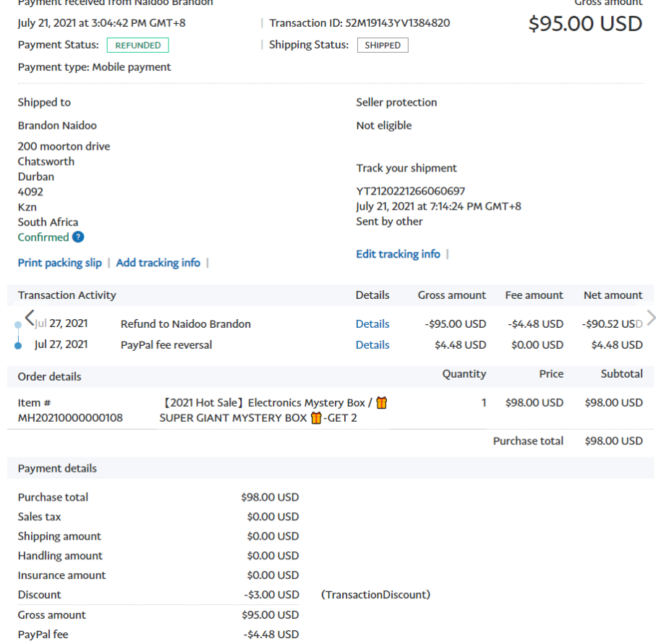Click the REFUNDED payment status badge
Image resolution: width=656 pixels, height=644 pixels.
click(137, 46)
